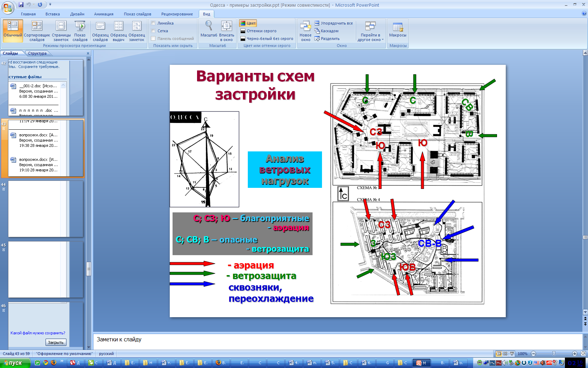This screenshot has height=368, width=588.
Task: Open Перейти в другое окно dropdown
Action: click(370, 31)
